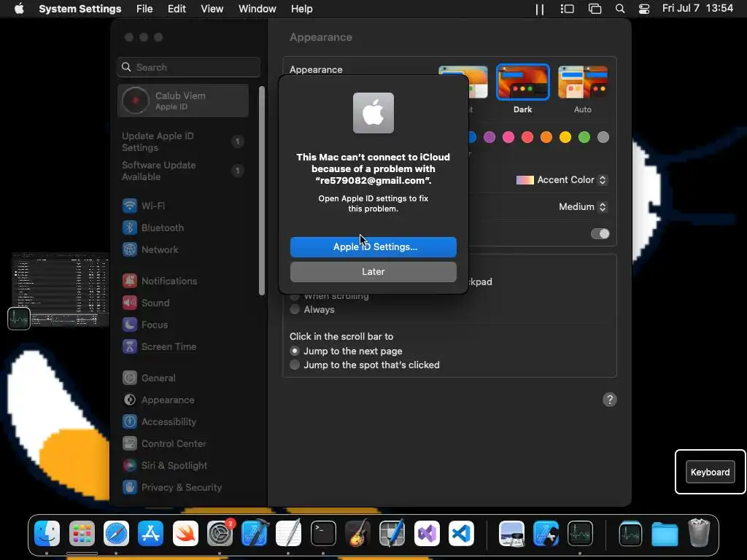The width and height of the screenshot is (747, 560).
Task: Toggle the switch below Medium dropdown
Action: 600,234
